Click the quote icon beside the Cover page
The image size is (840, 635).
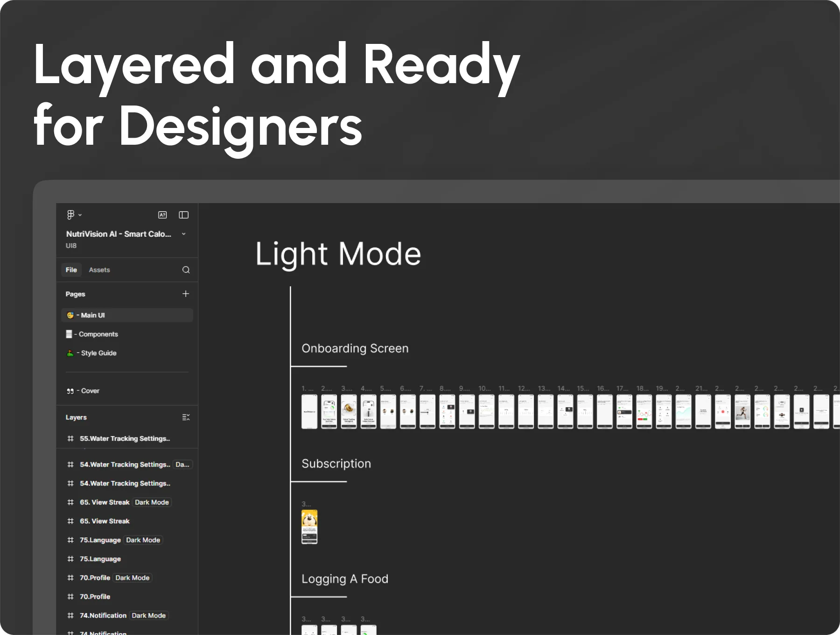[70, 391]
